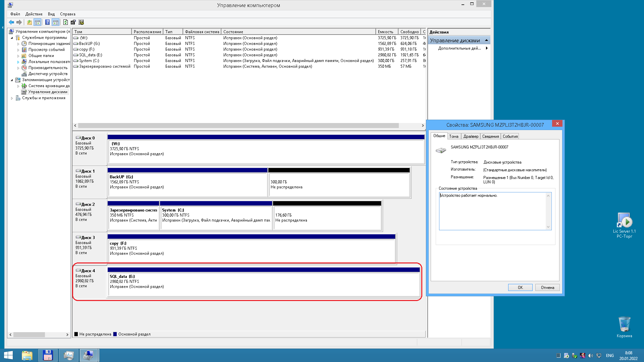Sort by Том column header
Viewport: 644px width, 362px height.
point(102,32)
